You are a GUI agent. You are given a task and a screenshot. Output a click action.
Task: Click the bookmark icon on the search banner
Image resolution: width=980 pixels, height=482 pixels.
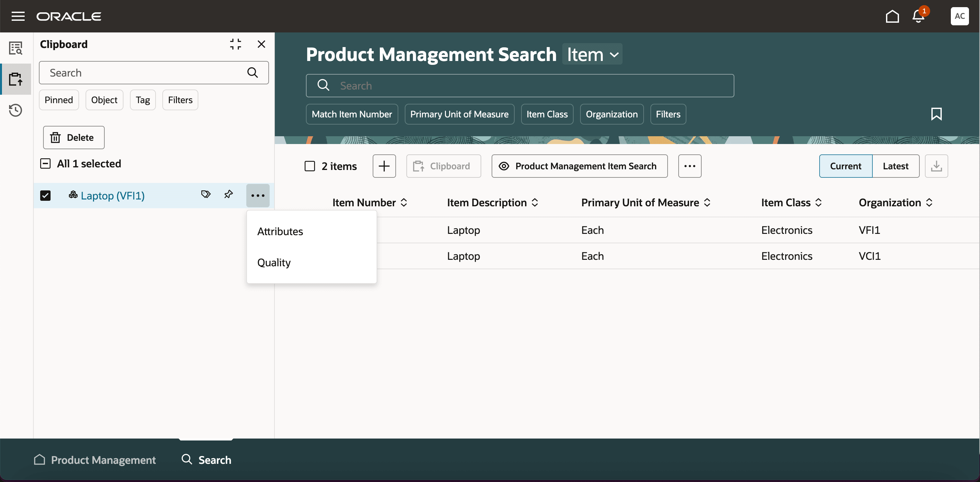937,114
